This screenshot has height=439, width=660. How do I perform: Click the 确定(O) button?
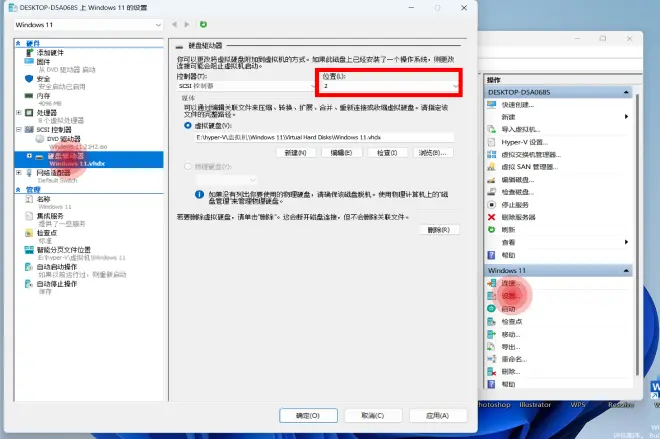[x=308, y=415]
